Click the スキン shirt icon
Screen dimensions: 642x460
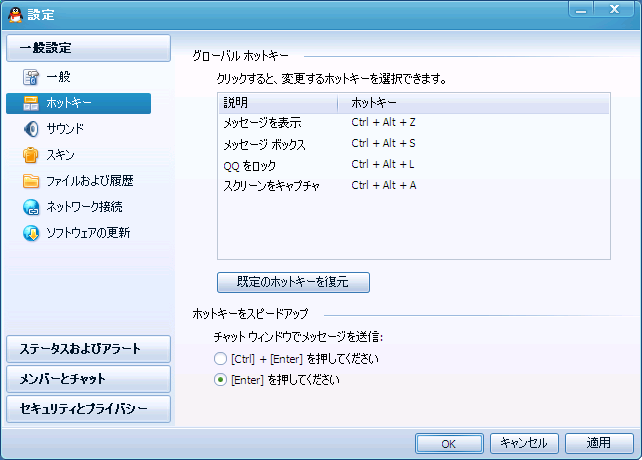[31, 155]
